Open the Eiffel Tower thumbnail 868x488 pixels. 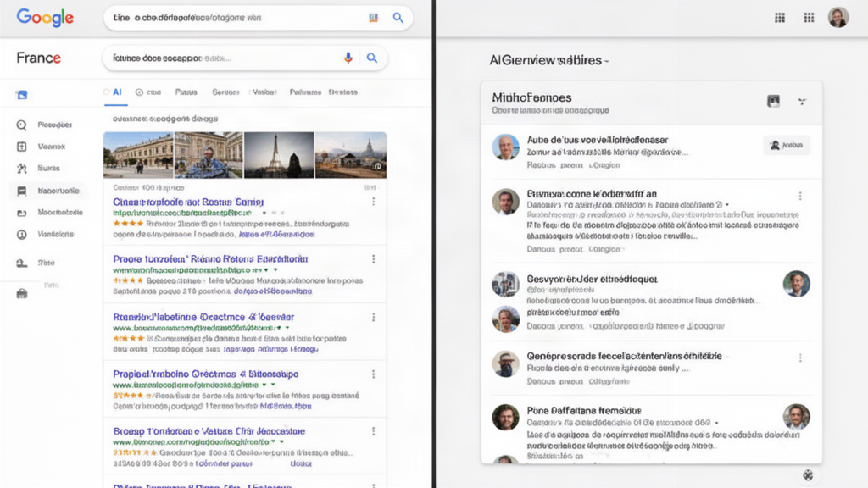pyautogui.click(x=279, y=155)
